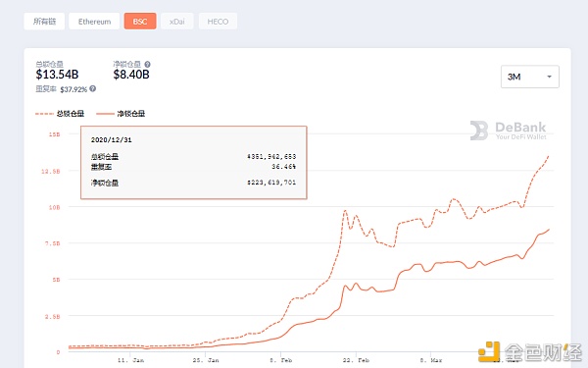Click the 10B y-axis label
This screenshot has width=588, height=368.
[x=54, y=207]
